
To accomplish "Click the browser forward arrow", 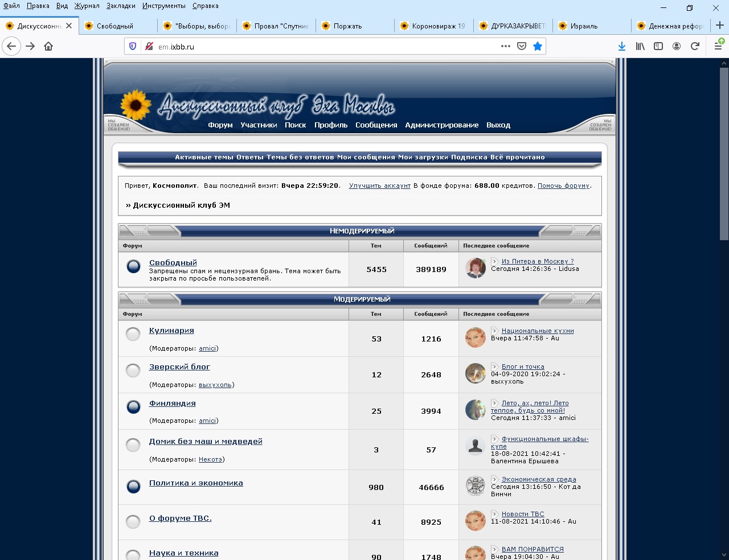I will click(30, 46).
